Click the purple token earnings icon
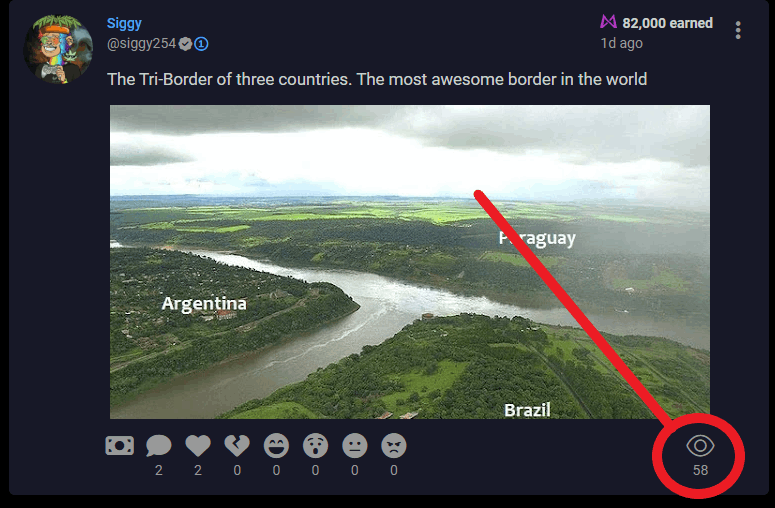 coord(608,22)
